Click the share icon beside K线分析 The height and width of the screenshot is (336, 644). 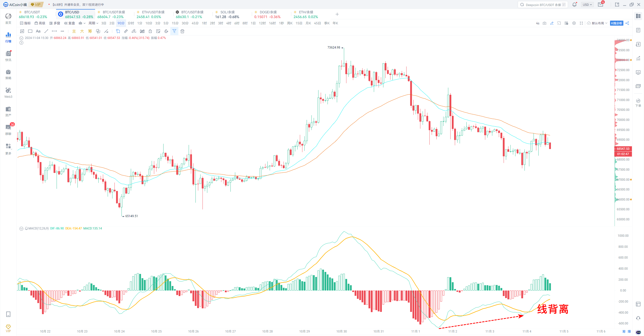pos(627,23)
